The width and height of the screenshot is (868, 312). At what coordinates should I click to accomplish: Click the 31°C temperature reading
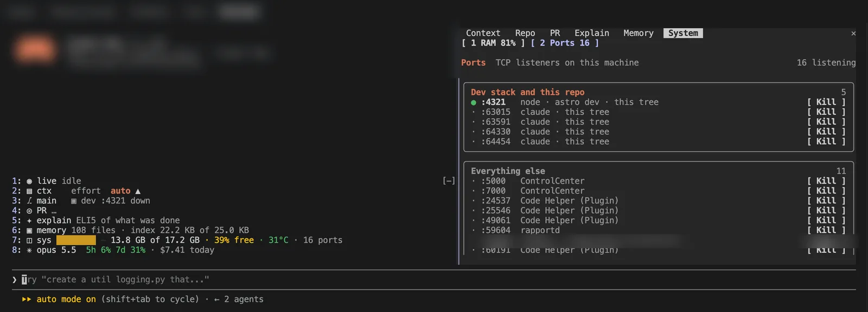pyautogui.click(x=278, y=240)
